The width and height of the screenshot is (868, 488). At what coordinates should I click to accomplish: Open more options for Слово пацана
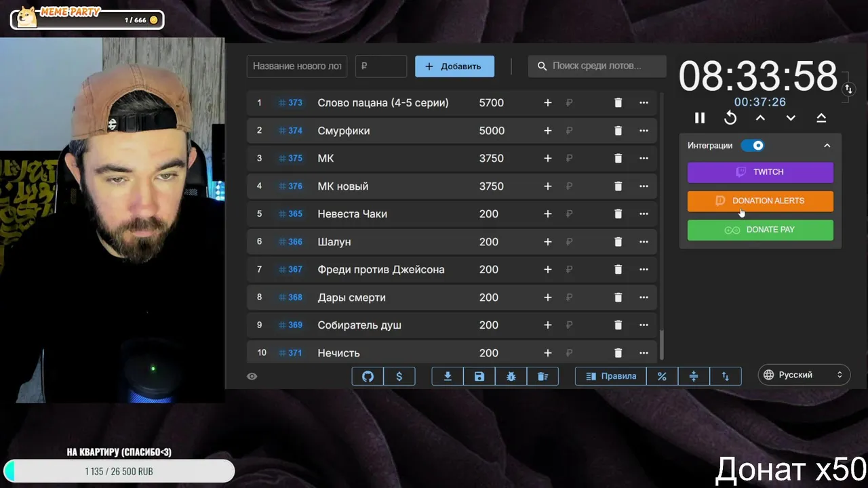[644, 103]
